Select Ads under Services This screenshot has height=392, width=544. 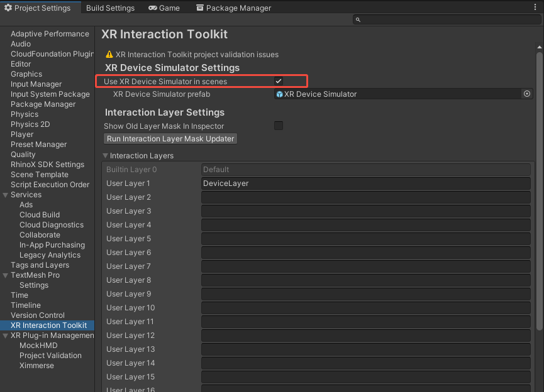coord(26,205)
